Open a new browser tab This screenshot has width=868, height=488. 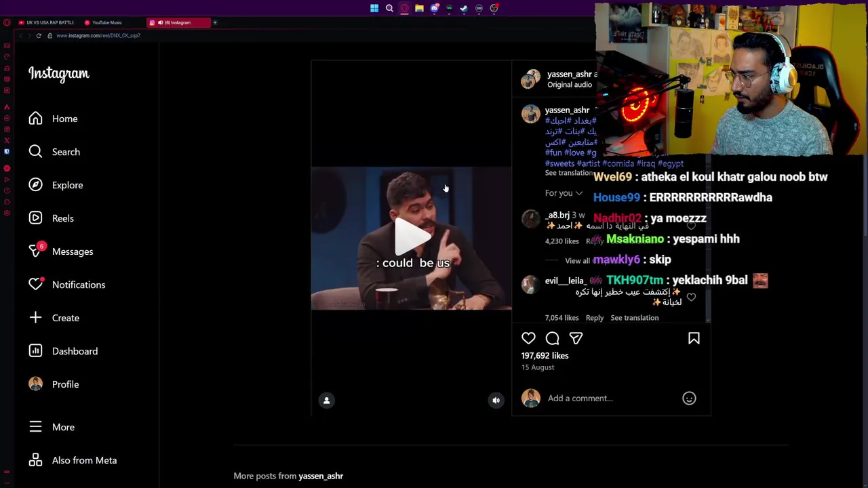click(215, 22)
